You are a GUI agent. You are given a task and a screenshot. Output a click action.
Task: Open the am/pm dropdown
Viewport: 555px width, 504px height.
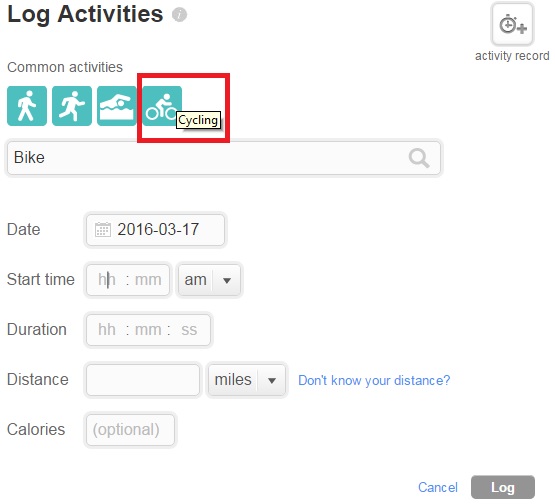click(209, 280)
